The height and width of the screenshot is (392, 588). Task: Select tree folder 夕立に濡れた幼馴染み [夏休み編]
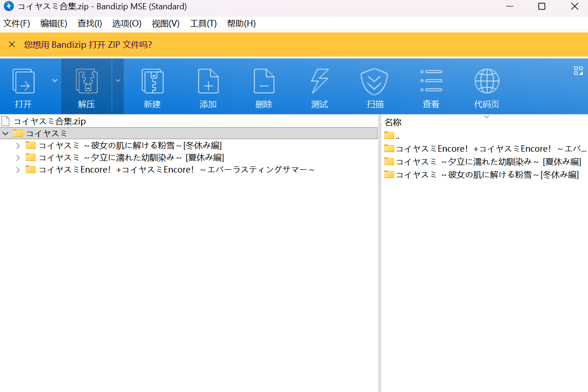(131, 158)
